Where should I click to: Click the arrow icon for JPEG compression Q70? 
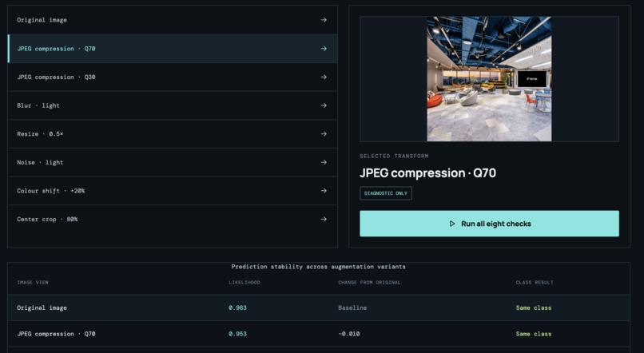[x=324, y=49]
